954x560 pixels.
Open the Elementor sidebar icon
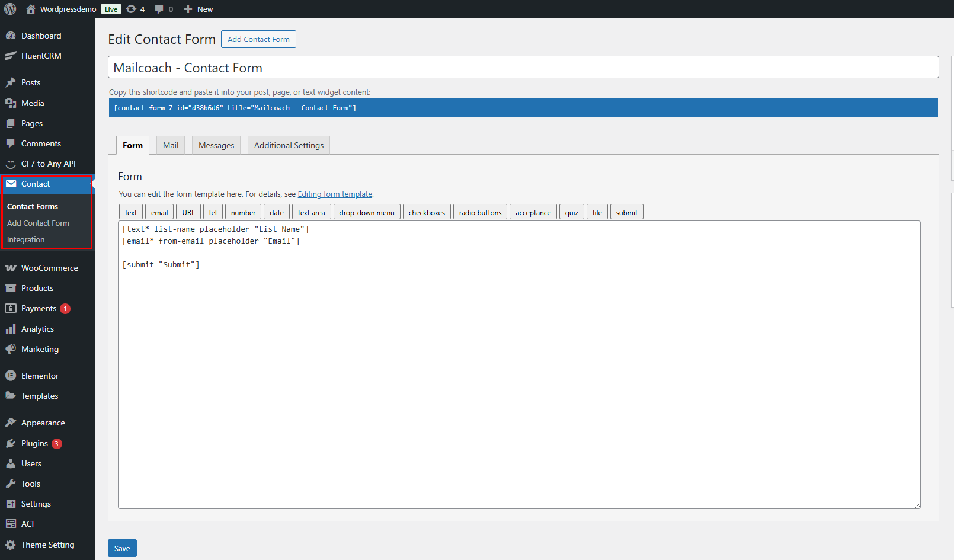point(11,376)
